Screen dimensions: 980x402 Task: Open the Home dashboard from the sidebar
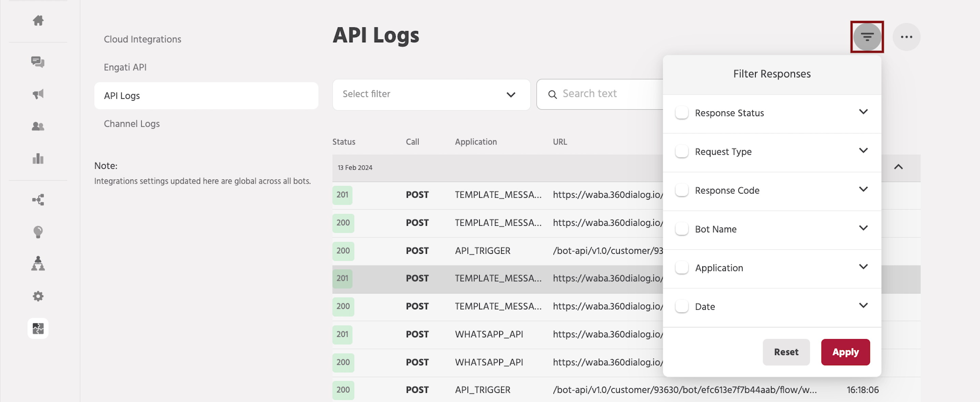(x=38, y=21)
